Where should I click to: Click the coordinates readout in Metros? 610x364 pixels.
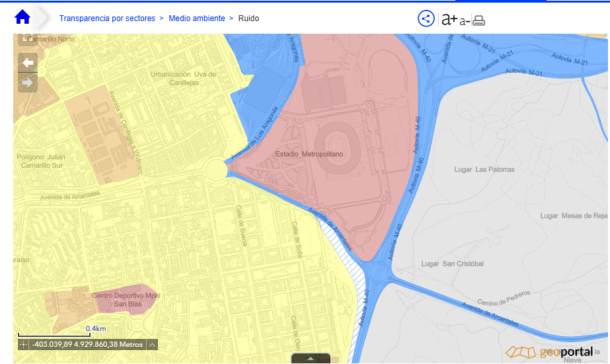[x=87, y=345]
